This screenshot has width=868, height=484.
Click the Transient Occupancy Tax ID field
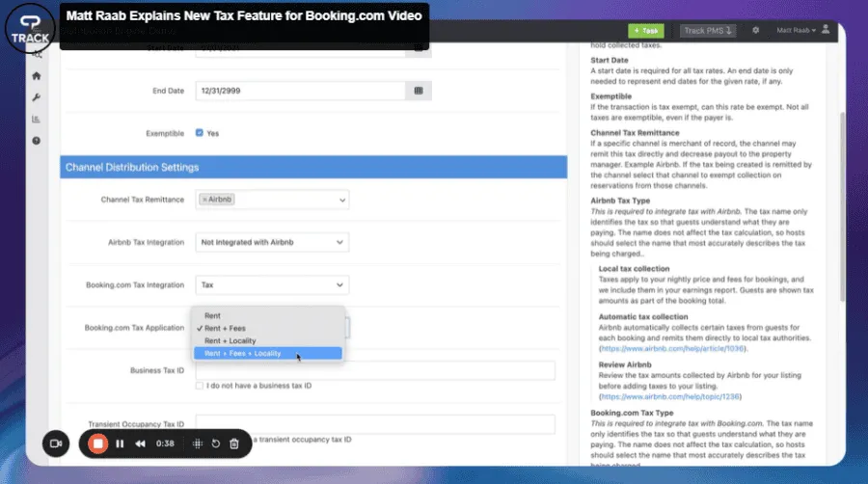pyautogui.click(x=375, y=424)
